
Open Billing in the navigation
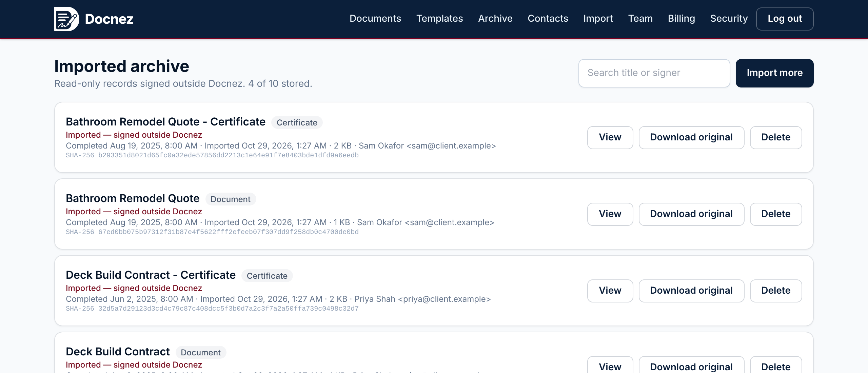click(x=681, y=19)
